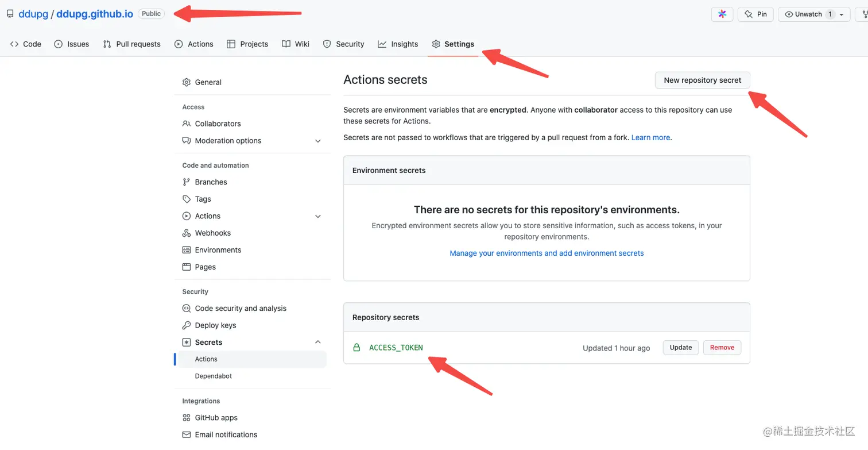The height and width of the screenshot is (450, 868).
Task: Click the Deploy keys key icon
Action: pos(187,325)
